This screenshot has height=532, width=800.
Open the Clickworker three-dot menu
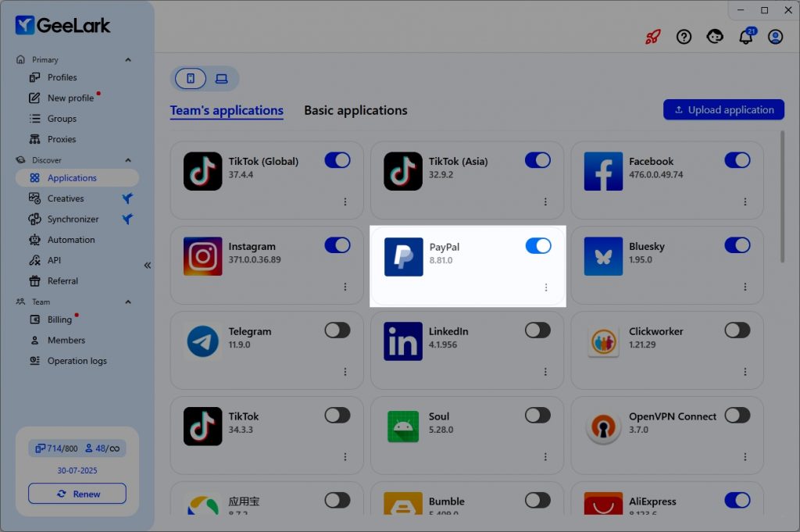pyautogui.click(x=745, y=372)
